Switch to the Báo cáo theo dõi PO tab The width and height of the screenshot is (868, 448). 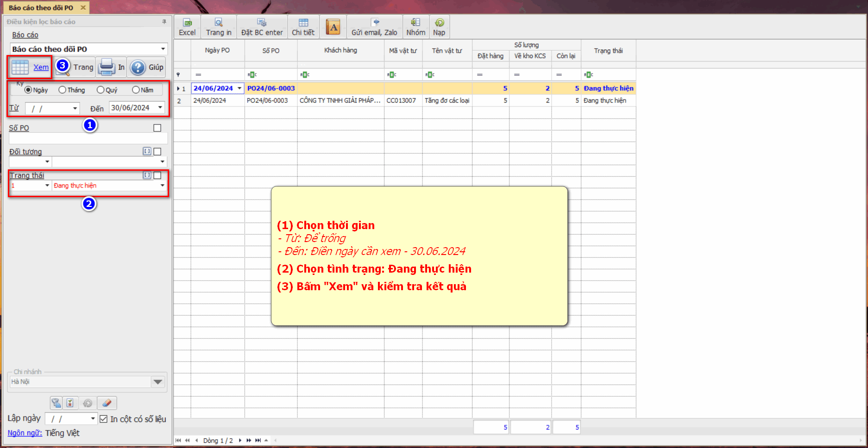[x=41, y=8]
